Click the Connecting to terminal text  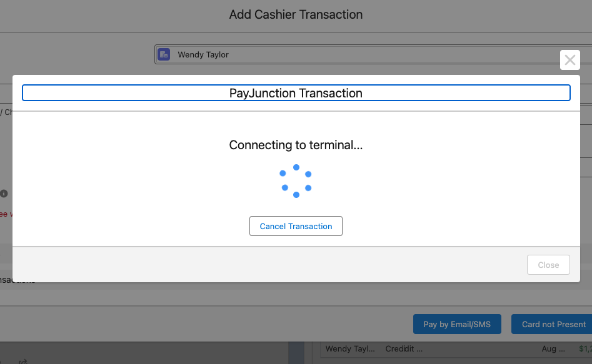[x=296, y=145]
